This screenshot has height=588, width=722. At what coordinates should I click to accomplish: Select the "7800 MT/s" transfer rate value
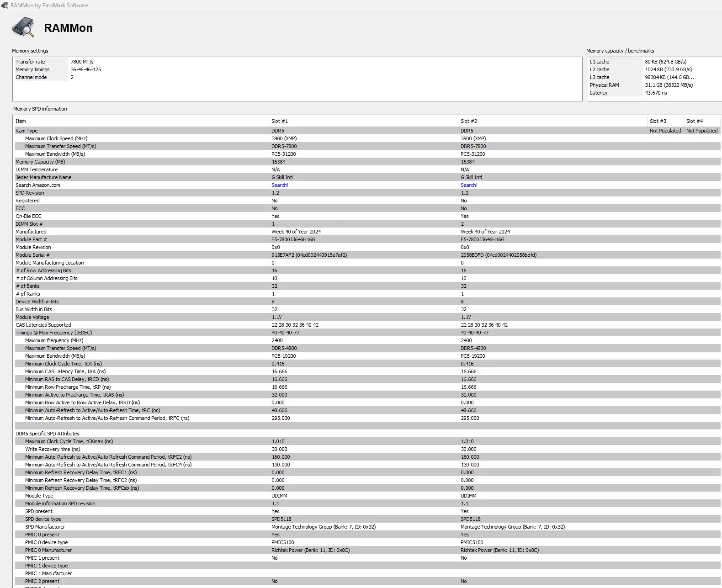pos(82,62)
